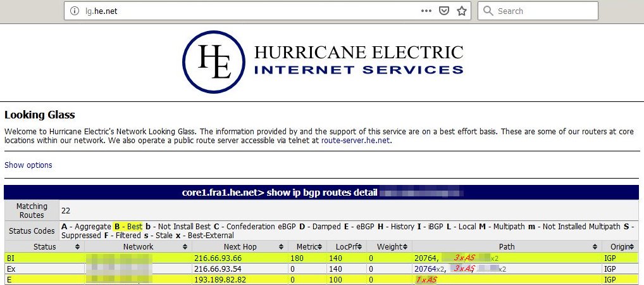Click the BI status cell
The width and height of the screenshot is (644, 285).
(44, 258)
